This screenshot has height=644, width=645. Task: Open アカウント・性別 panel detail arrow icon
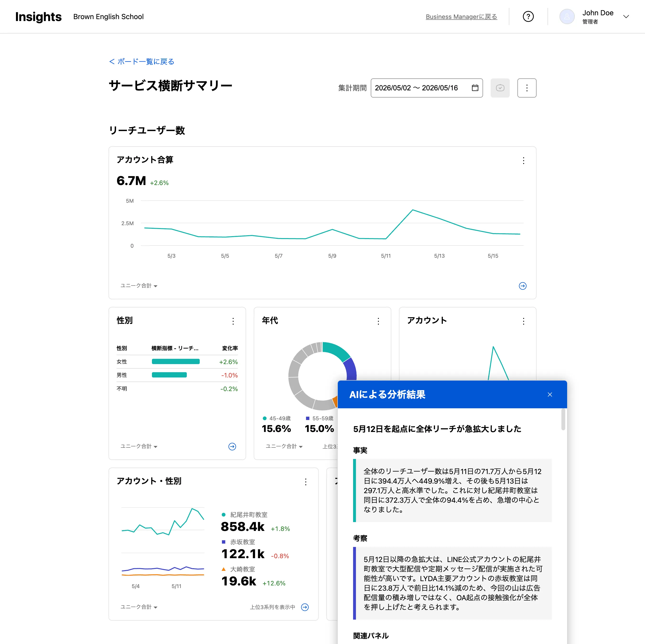[x=305, y=607]
